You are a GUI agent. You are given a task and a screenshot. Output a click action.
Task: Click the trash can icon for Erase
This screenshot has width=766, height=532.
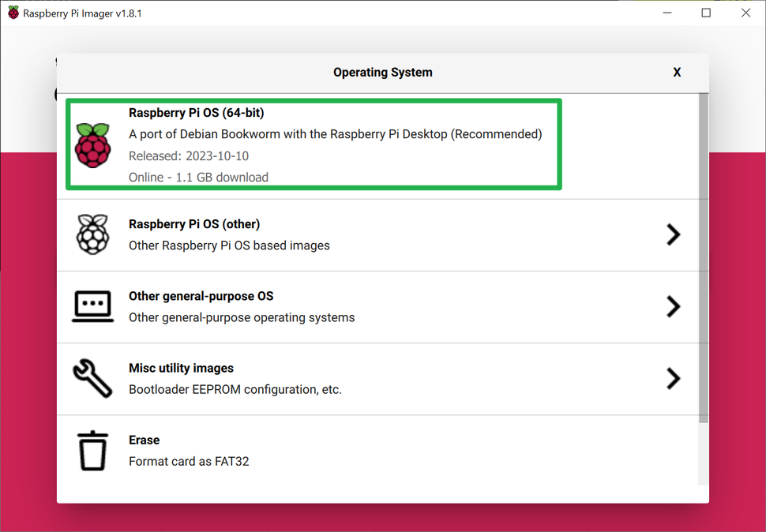[x=93, y=450]
